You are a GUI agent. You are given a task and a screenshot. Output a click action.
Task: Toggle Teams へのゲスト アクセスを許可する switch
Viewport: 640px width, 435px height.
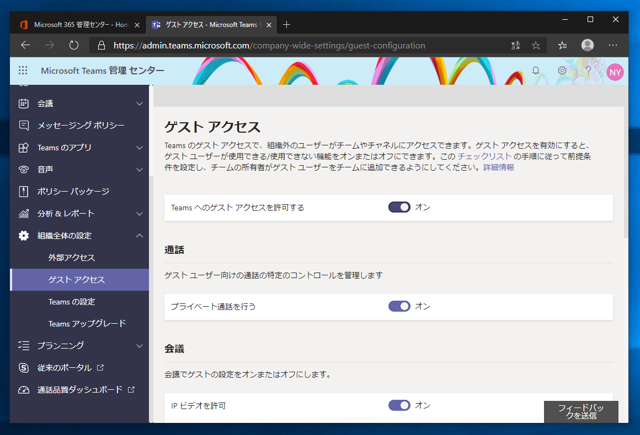[x=399, y=207]
